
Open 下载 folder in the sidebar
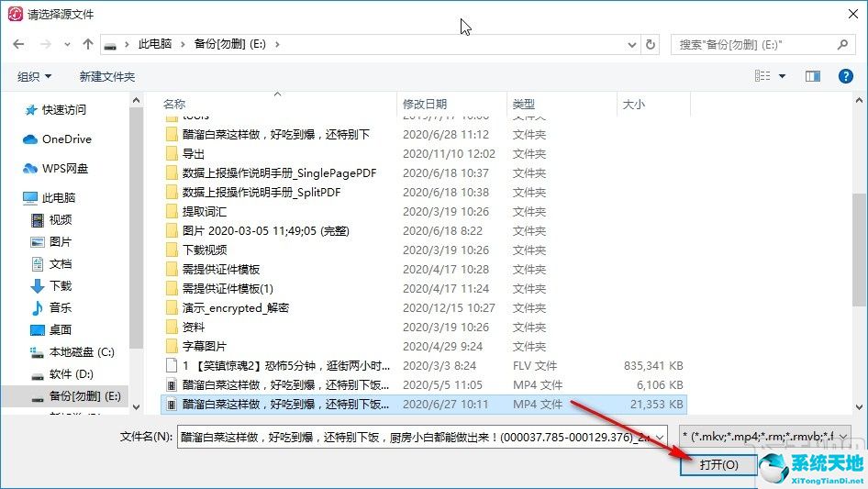pos(51,285)
